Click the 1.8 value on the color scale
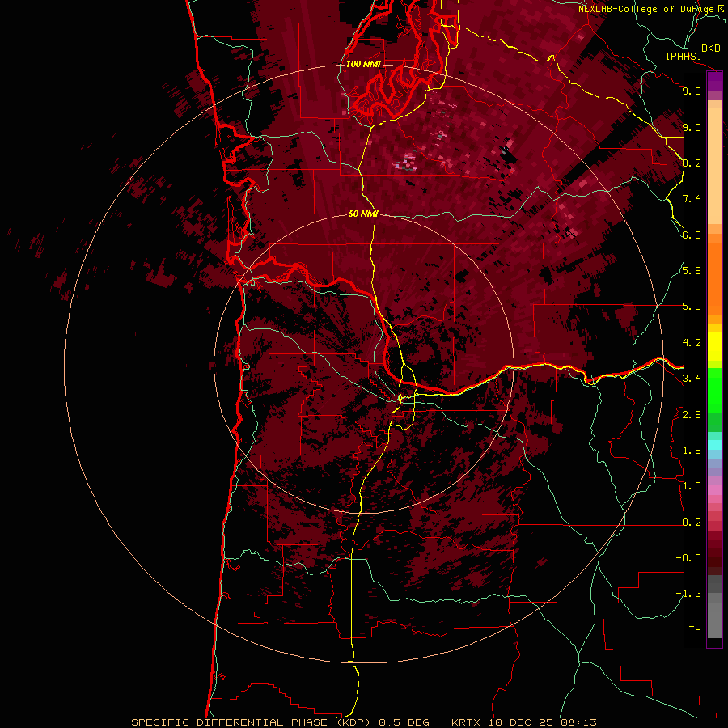Screen dimensions: 728x728 (x=692, y=451)
